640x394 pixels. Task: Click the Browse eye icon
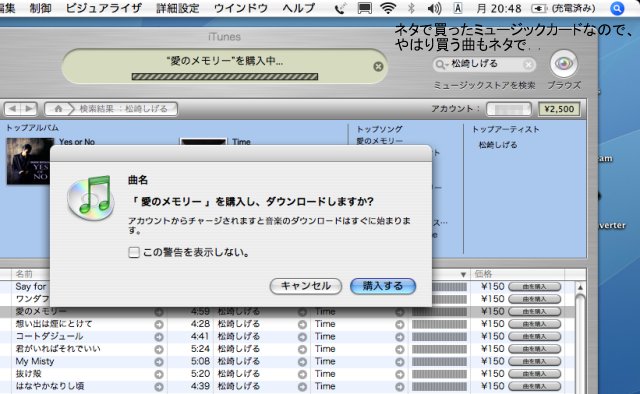click(564, 64)
